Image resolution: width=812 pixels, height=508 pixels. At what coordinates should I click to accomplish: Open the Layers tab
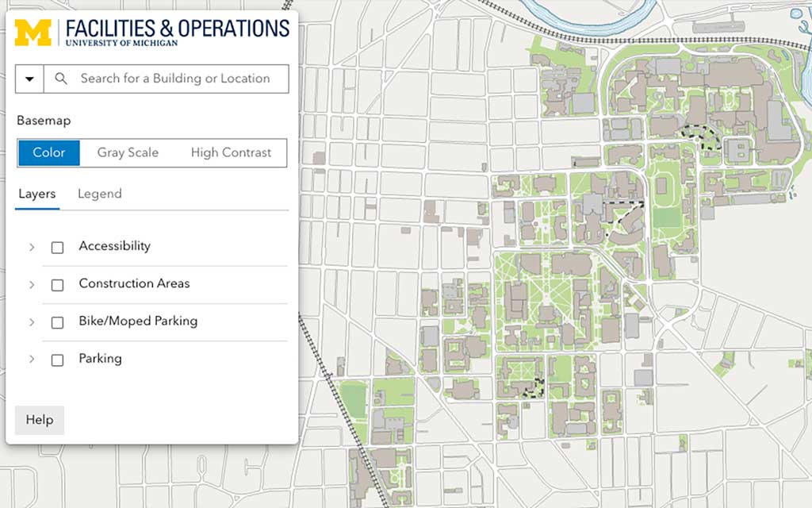[36, 194]
